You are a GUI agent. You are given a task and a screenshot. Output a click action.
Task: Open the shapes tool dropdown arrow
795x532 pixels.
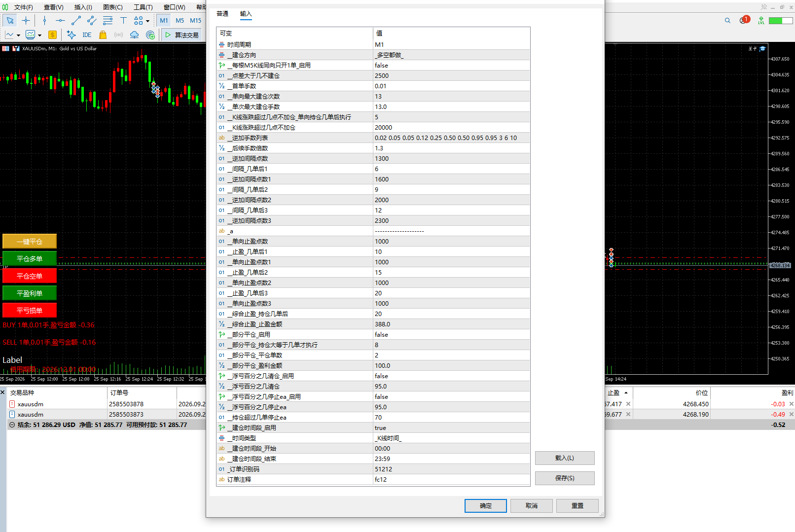pos(147,21)
